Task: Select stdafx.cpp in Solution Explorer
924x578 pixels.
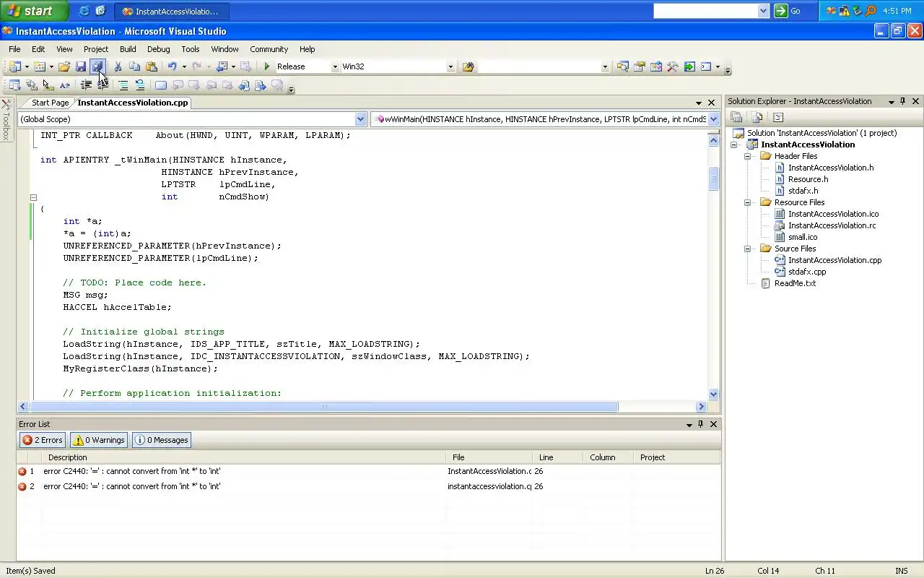Action: [x=807, y=272]
